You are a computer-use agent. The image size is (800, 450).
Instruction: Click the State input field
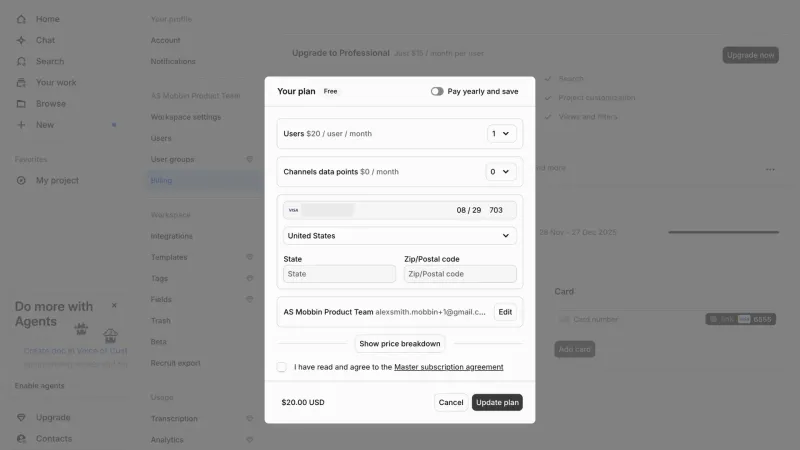pos(339,274)
